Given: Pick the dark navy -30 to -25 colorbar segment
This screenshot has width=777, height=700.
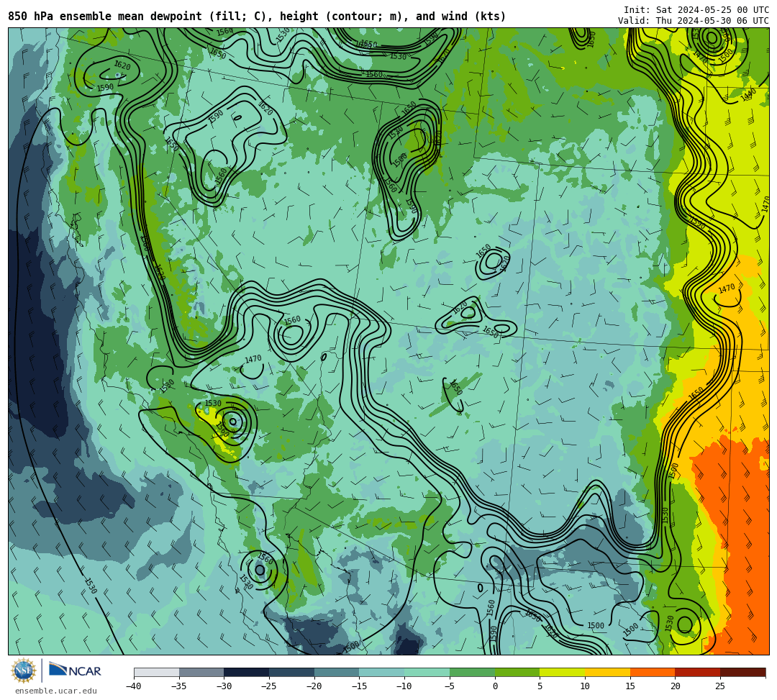Looking at the screenshot, I should [247, 672].
